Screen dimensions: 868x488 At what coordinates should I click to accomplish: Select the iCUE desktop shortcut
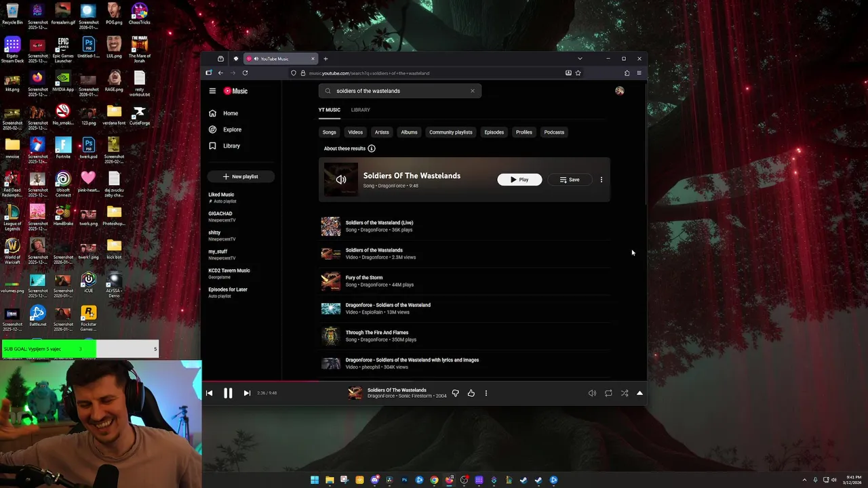point(88,283)
